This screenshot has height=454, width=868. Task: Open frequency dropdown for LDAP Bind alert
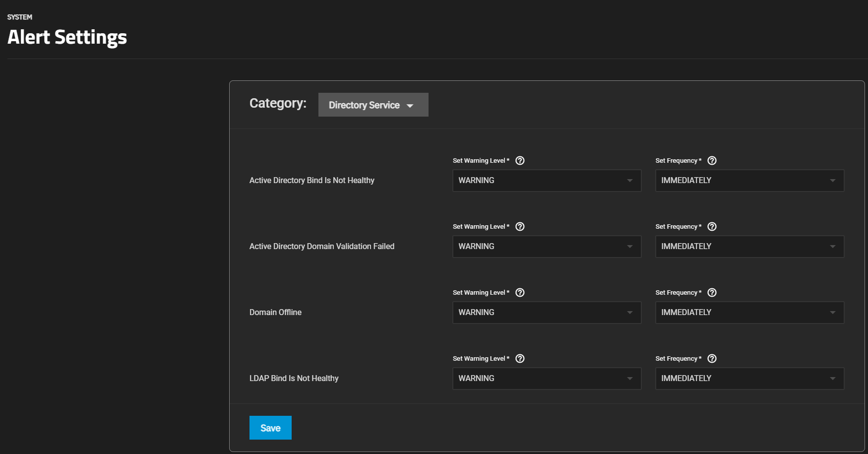point(749,379)
